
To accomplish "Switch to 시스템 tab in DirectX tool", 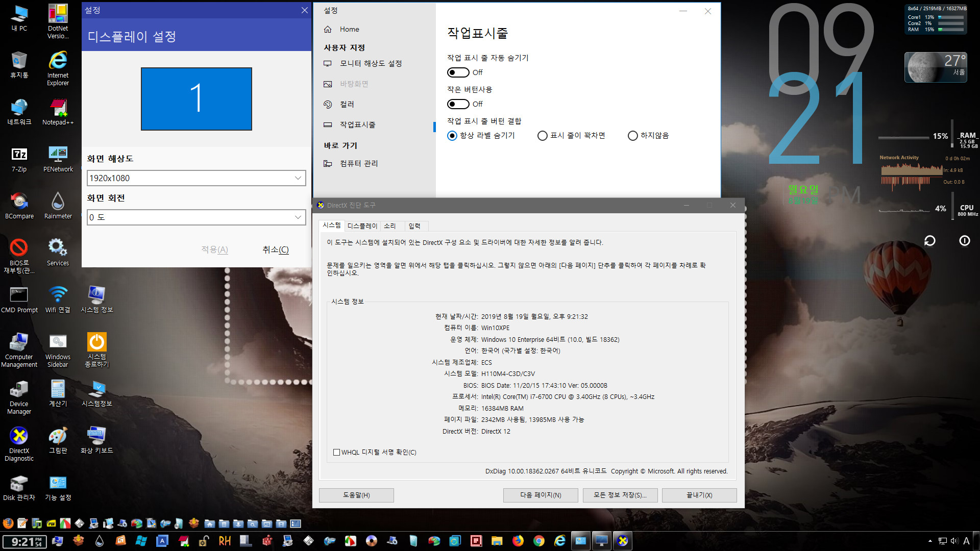I will pyautogui.click(x=332, y=226).
